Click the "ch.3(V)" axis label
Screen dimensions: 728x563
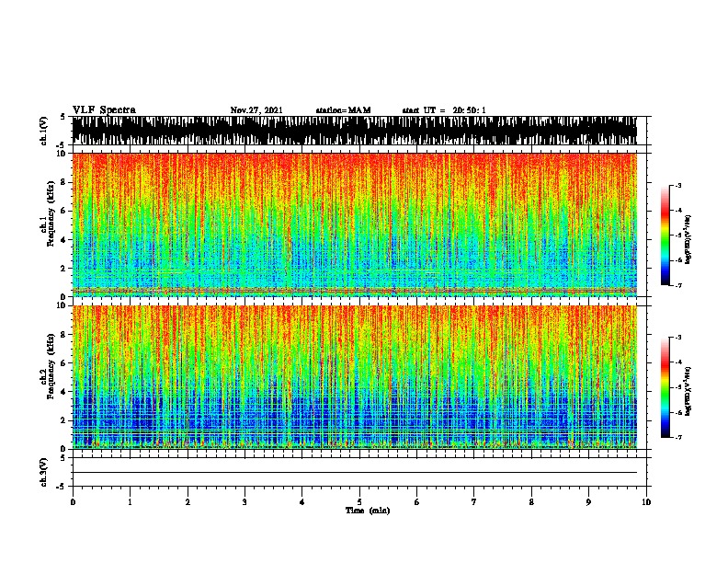[x=44, y=472]
